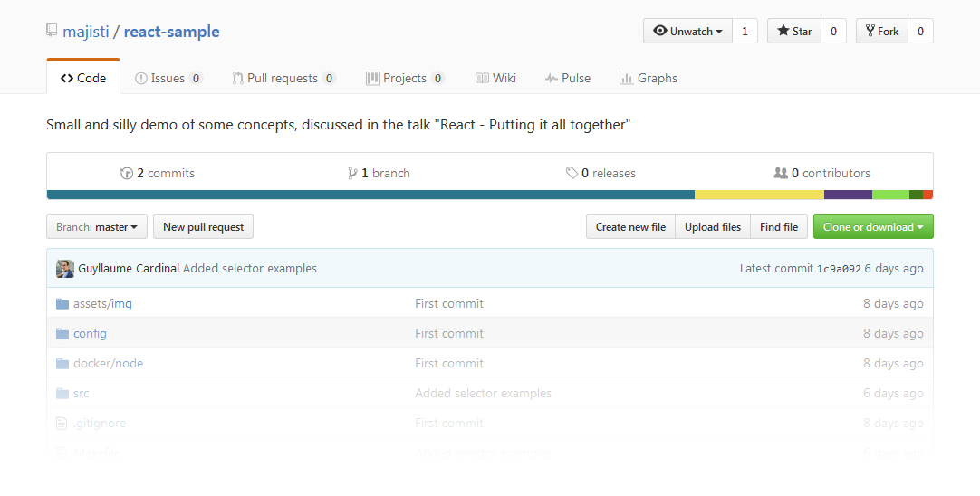
Task: Click the .gitignore file icon
Action: point(62,424)
